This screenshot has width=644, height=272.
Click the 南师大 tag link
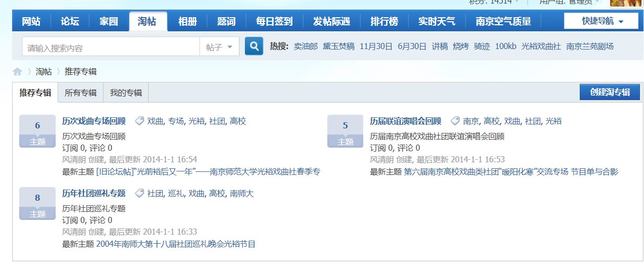pyautogui.click(x=242, y=193)
